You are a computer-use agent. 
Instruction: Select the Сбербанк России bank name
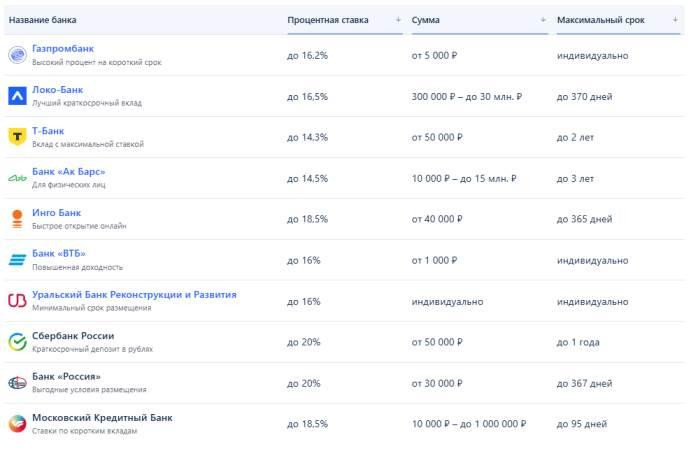tap(73, 335)
